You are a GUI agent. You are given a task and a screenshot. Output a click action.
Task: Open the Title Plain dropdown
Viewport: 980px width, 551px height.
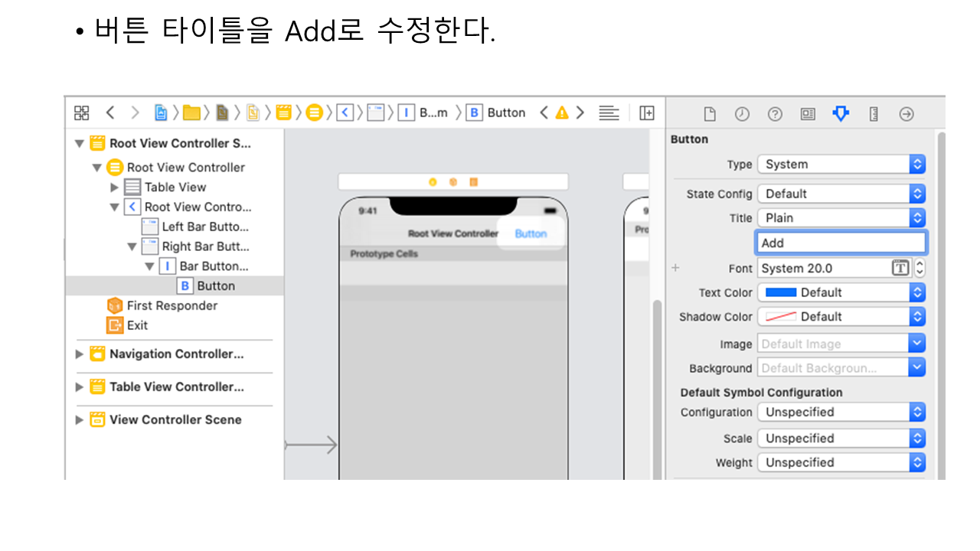[x=841, y=218]
